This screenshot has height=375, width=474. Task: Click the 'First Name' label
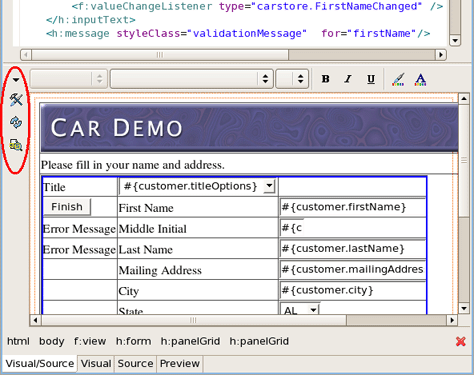(146, 208)
